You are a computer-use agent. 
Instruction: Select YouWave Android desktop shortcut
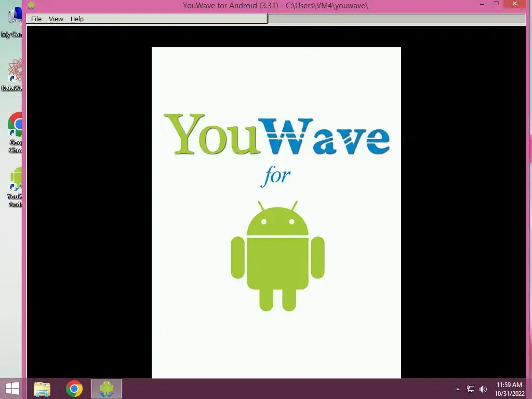[14, 187]
